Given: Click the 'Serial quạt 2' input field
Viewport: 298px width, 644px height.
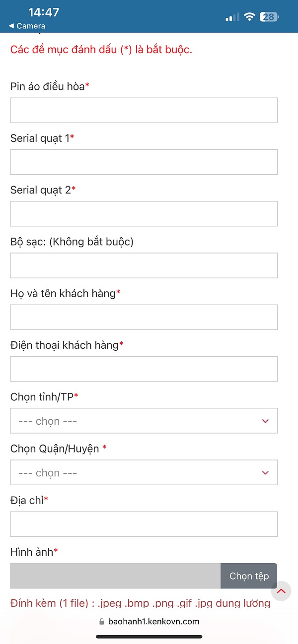Looking at the screenshot, I should click(x=144, y=213).
